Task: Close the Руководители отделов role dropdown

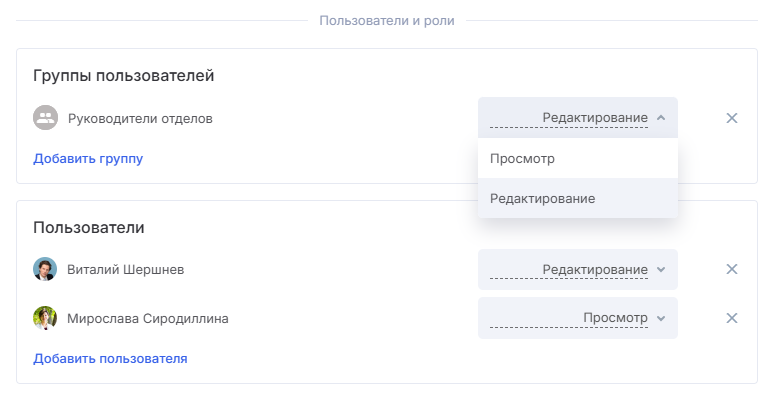Action: coord(578,118)
